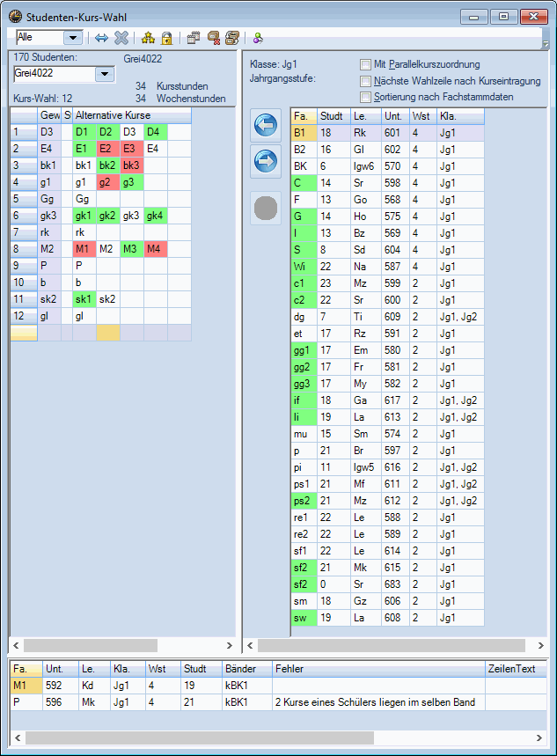Select the 'Wi' course row in list

point(300,267)
